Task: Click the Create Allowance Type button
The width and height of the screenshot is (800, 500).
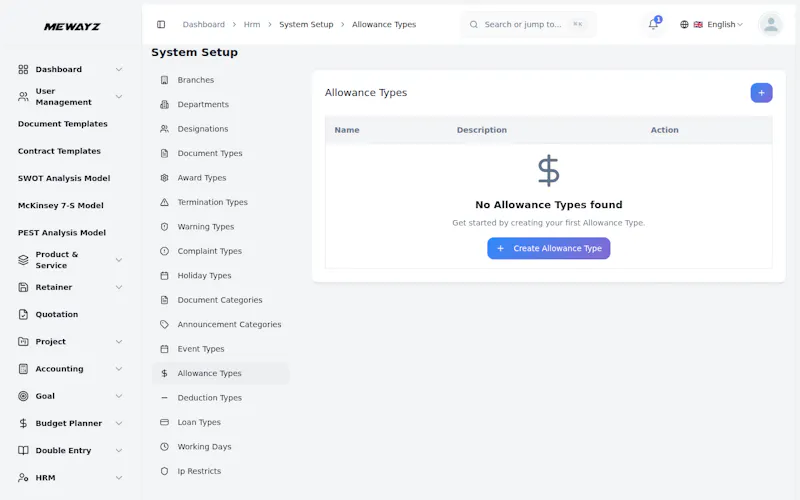Action: click(x=548, y=248)
